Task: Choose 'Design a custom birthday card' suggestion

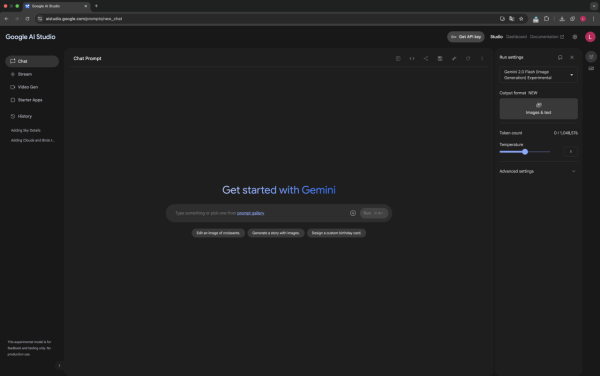Action: (x=336, y=233)
